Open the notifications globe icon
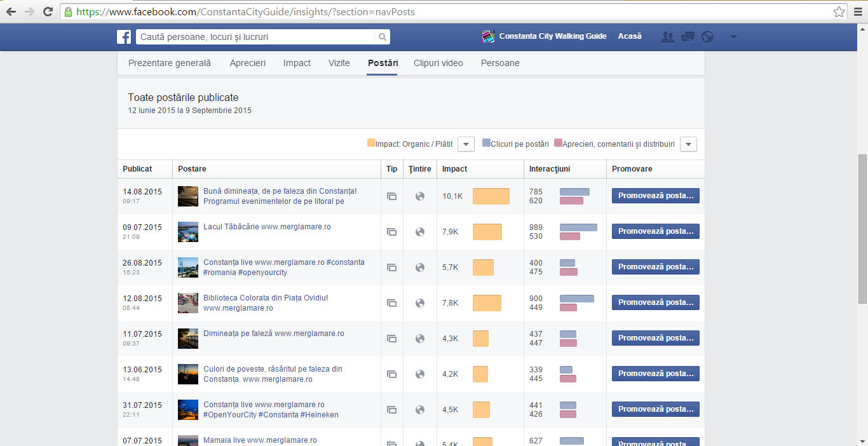 click(x=708, y=37)
